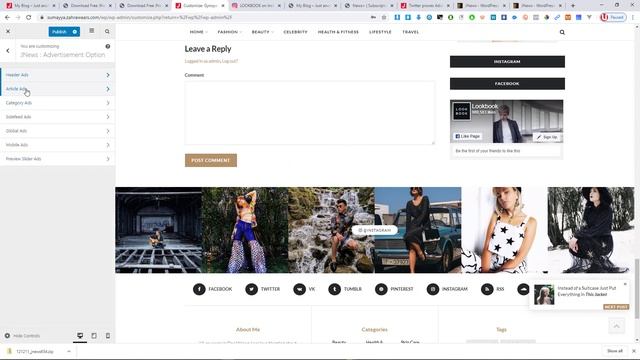
Task: Click the page vertical scrollbar thumb
Action: pyautogui.click(x=637, y=289)
